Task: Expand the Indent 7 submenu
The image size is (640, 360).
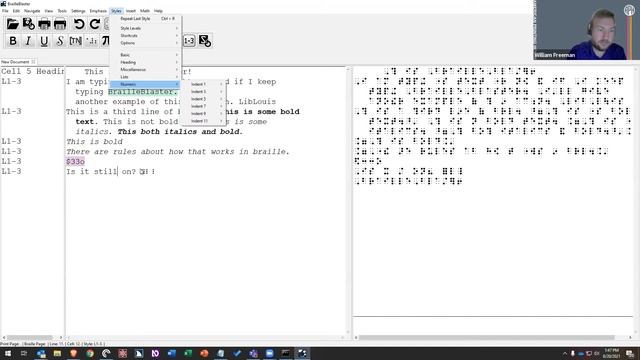Action: [203, 106]
